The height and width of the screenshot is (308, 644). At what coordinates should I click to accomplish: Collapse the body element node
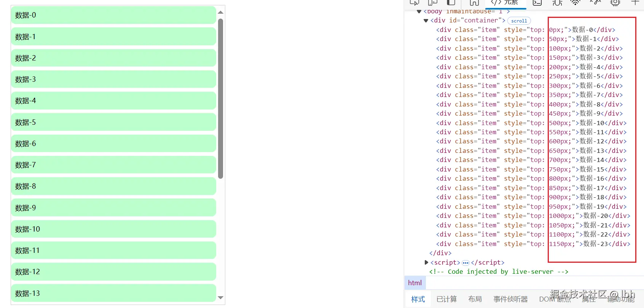(x=419, y=11)
